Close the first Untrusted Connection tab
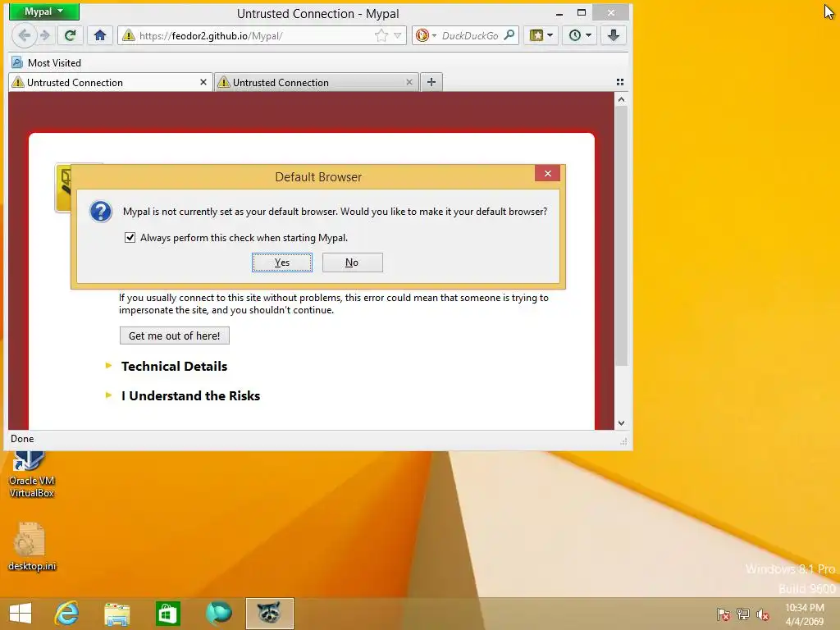 click(x=203, y=82)
